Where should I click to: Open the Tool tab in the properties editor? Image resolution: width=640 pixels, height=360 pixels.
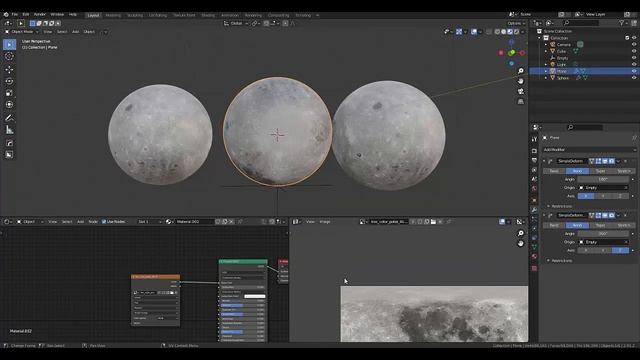click(534, 139)
